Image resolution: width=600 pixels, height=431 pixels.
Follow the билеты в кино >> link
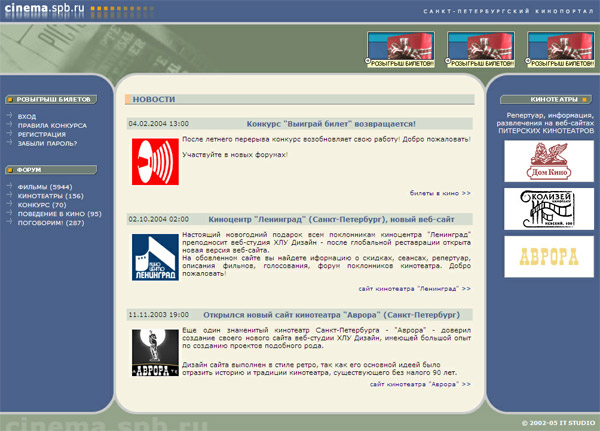coord(440,193)
